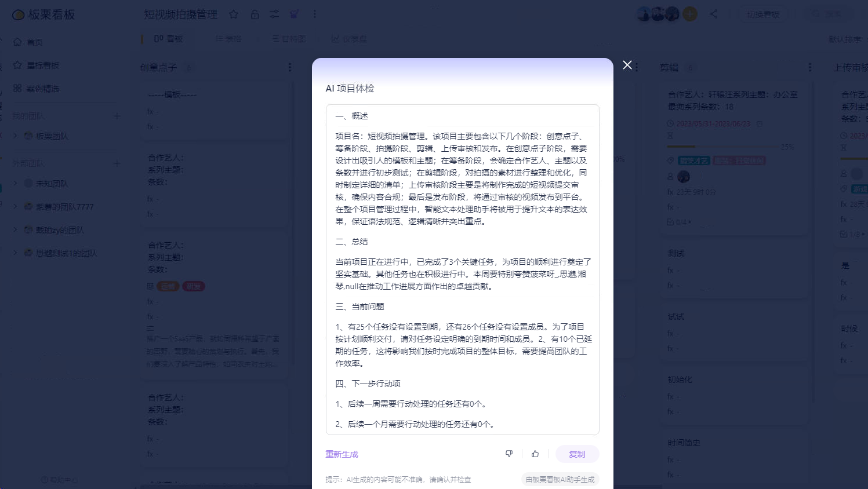Add a team next to 外部团队
The width and height of the screenshot is (868, 489).
(x=117, y=163)
